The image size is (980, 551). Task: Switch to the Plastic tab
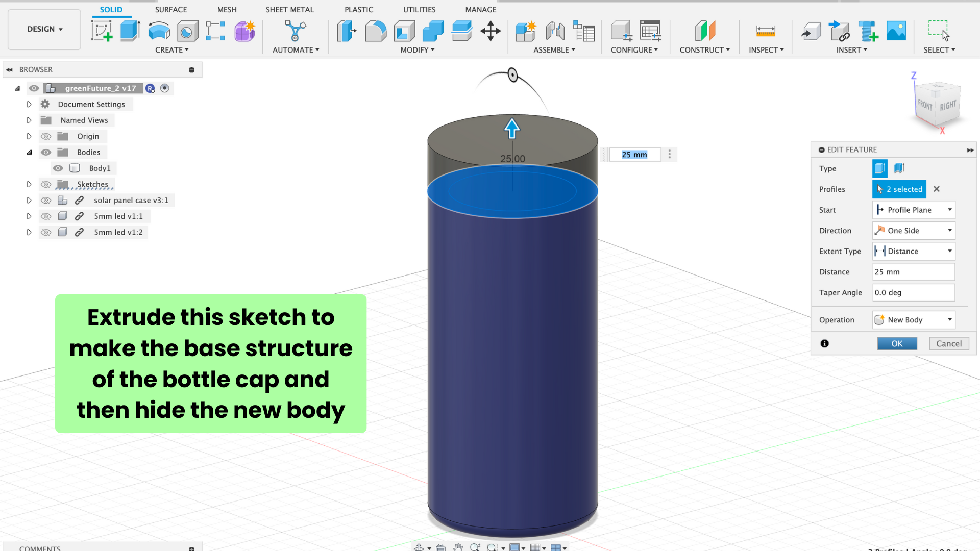point(359,10)
